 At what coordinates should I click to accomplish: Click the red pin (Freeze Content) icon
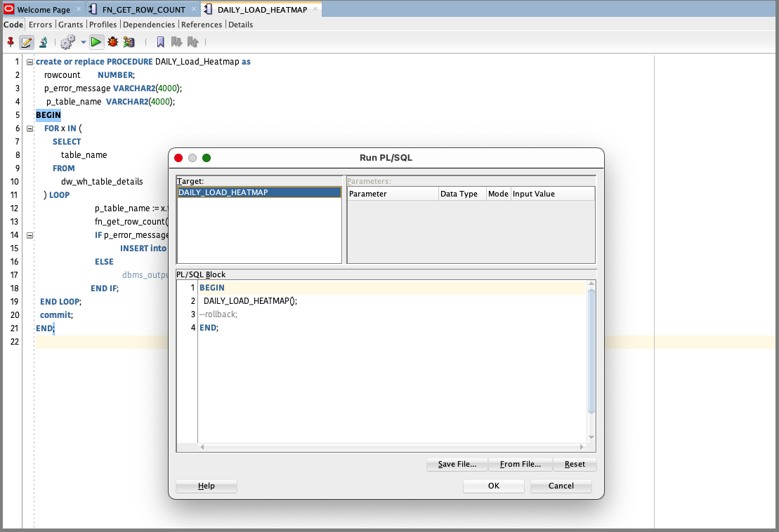pyautogui.click(x=11, y=42)
